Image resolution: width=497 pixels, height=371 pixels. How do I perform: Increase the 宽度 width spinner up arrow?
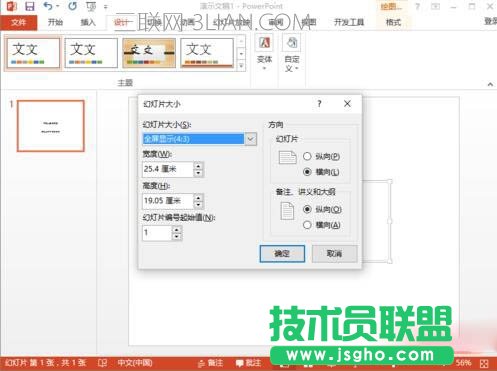point(198,166)
